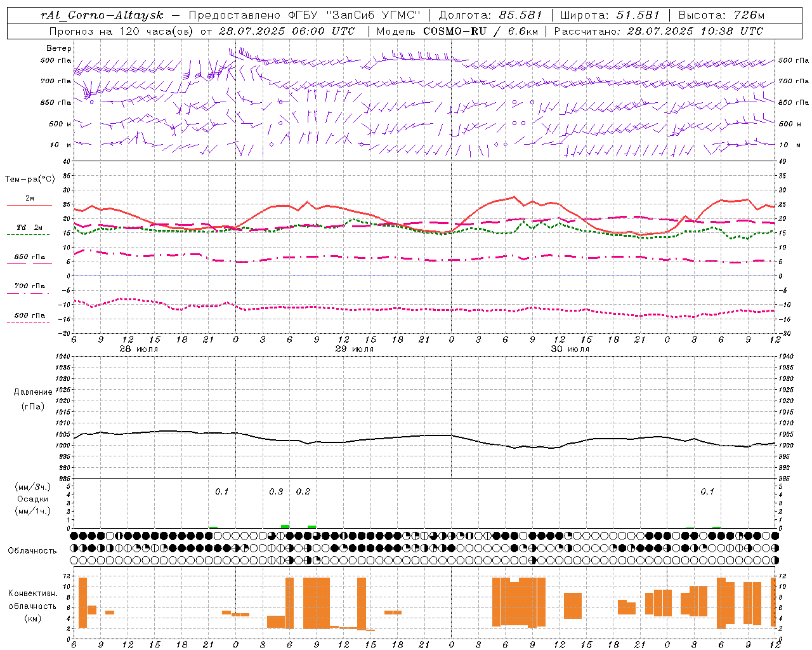Click the latitude value Широта: 51.581
The image size is (812, 650).
coord(610,15)
